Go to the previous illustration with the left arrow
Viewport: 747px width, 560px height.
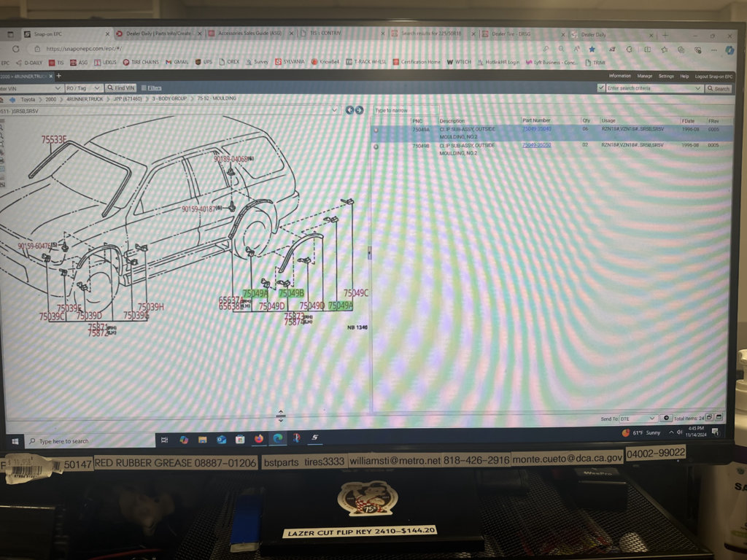click(x=349, y=110)
